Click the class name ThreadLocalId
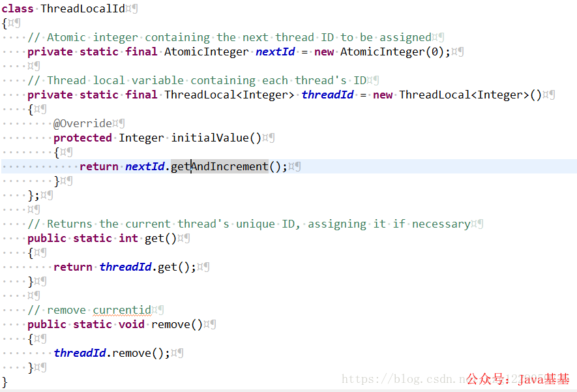This screenshot has width=577, height=392. pos(83,8)
